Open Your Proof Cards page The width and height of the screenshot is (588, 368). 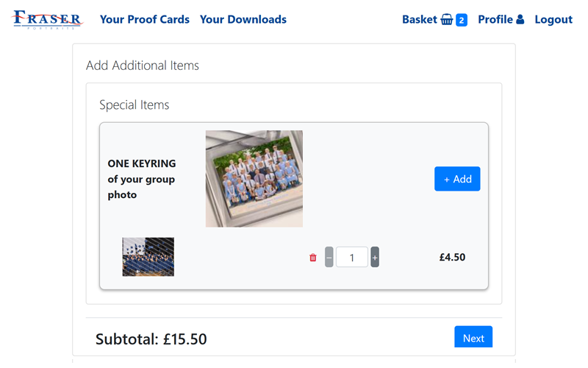145,20
